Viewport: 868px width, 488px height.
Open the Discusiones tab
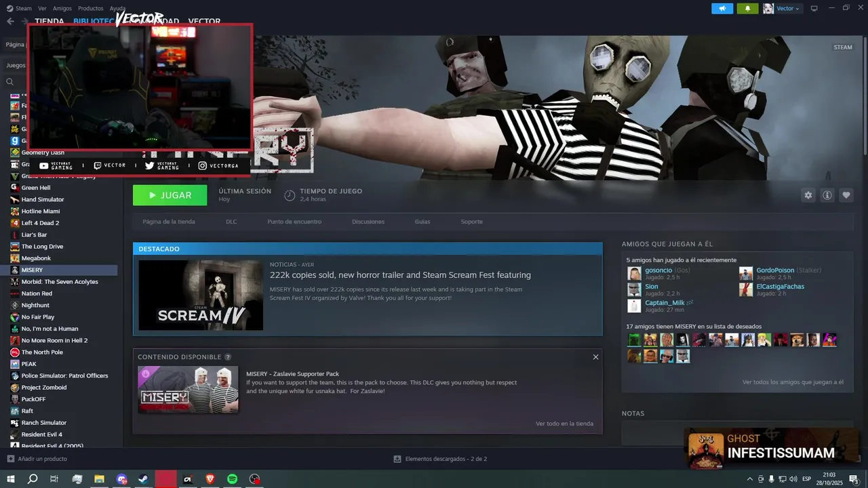[368, 222]
